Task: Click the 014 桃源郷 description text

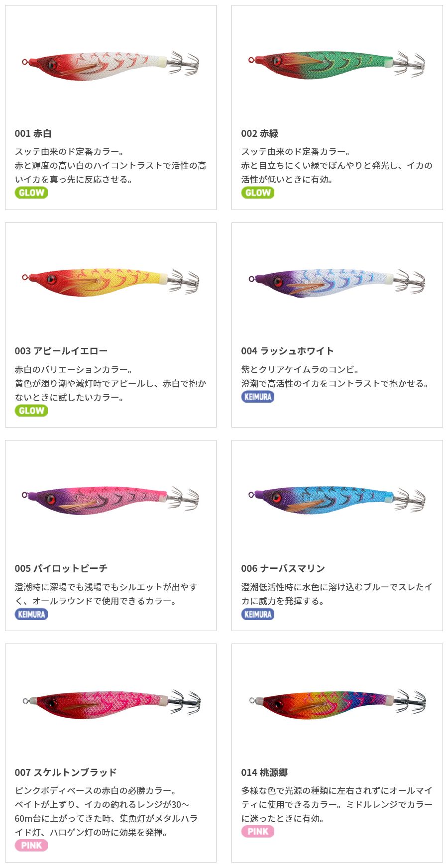Action: click(337, 804)
